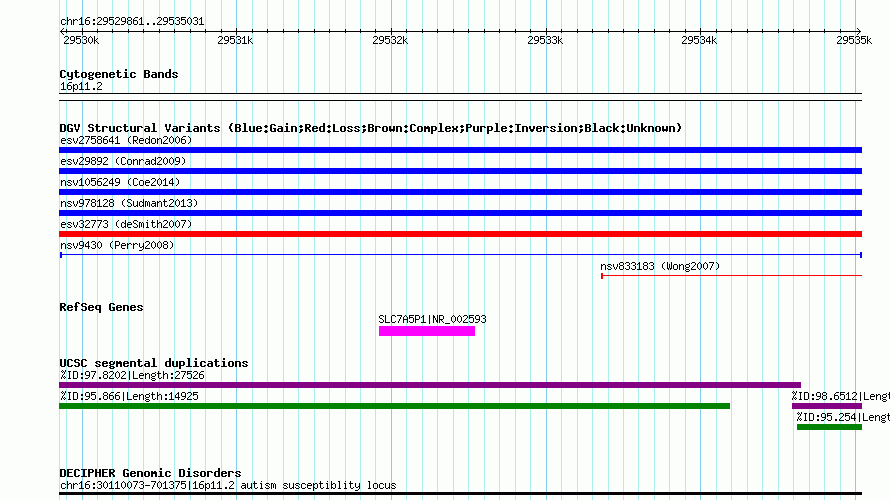This screenshot has height=500, width=890.
Task: Select the %ID:95.866|Length:14925 label
Action: [x=129, y=396]
